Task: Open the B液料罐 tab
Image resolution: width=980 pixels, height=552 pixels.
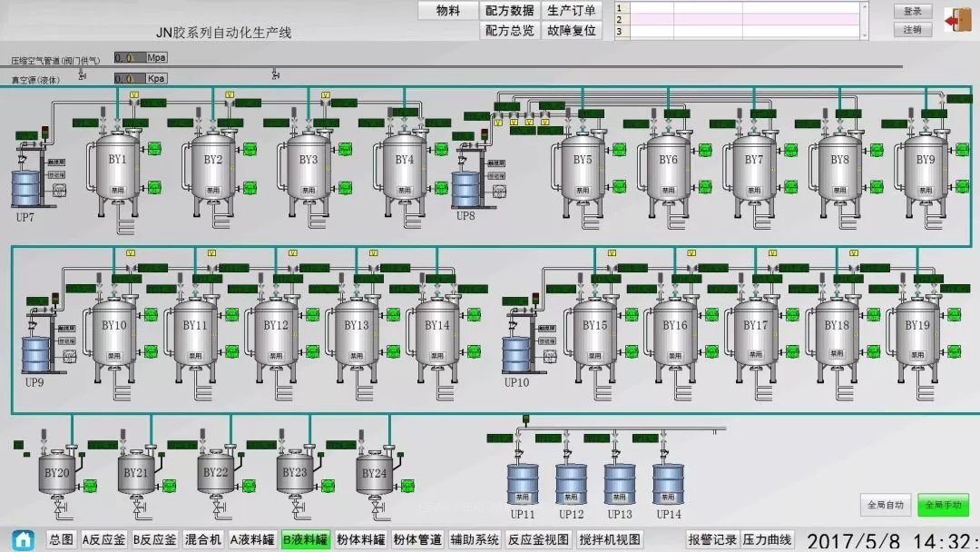Action: pos(306,540)
